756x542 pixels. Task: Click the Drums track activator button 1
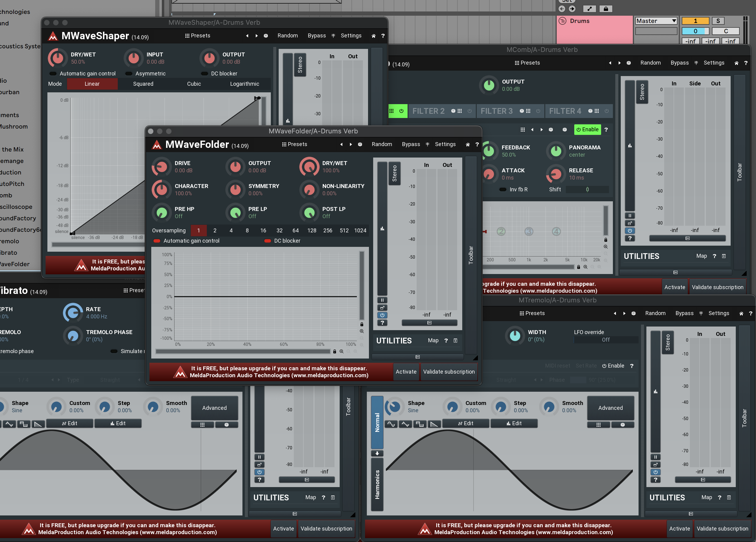click(x=695, y=21)
